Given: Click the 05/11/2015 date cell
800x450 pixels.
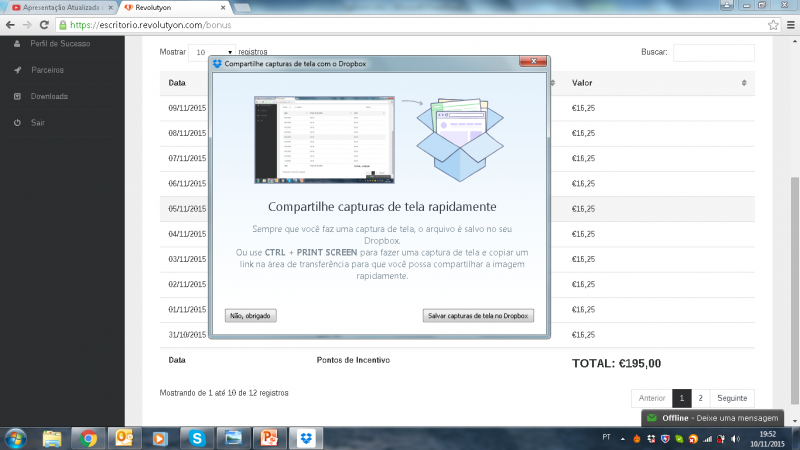Looking at the screenshot, I should (187, 209).
